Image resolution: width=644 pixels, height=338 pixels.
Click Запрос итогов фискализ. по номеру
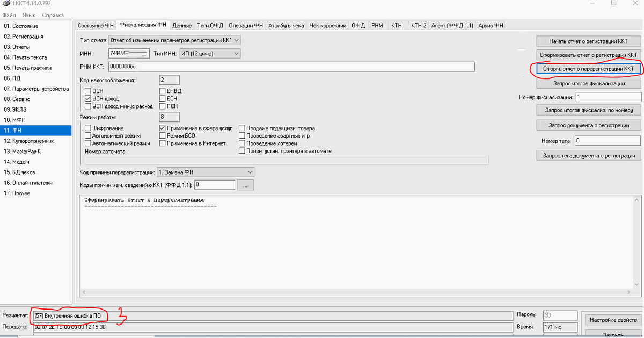click(x=589, y=110)
